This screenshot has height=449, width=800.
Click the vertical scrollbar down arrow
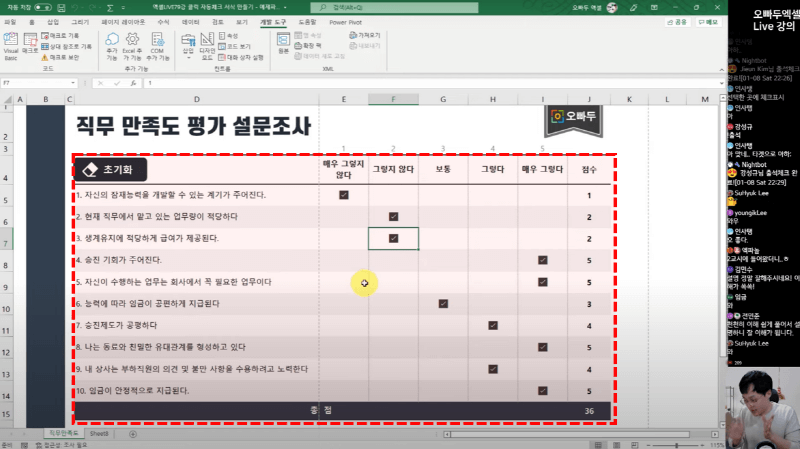[722, 425]
